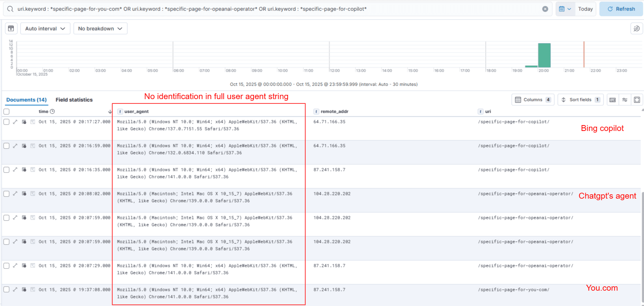Select the Documents (14) tab
This screenshot has height=306, width=644.
pyautogui.click(x=26, y=100)
